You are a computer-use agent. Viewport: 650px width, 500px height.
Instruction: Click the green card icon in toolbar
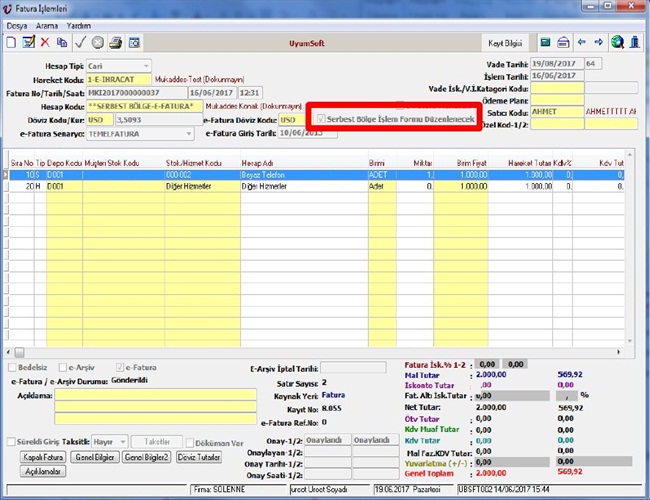[x=546, y=42]
